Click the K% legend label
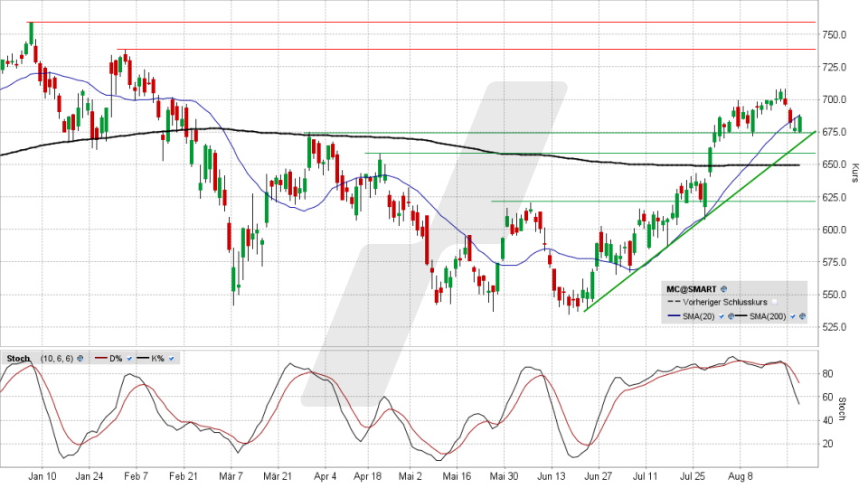This screenshot has height=488, width=868. click(x=157, y=359)
